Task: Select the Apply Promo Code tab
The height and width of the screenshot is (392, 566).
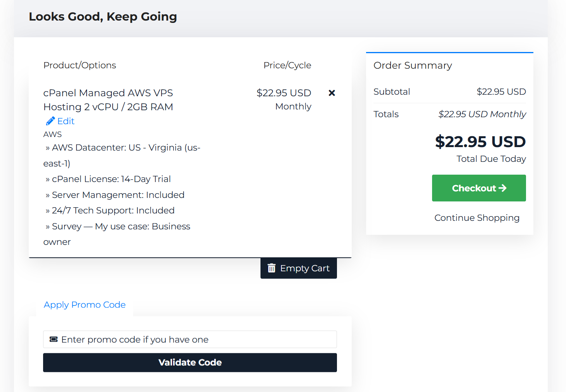Action: (x=85, y=305)
